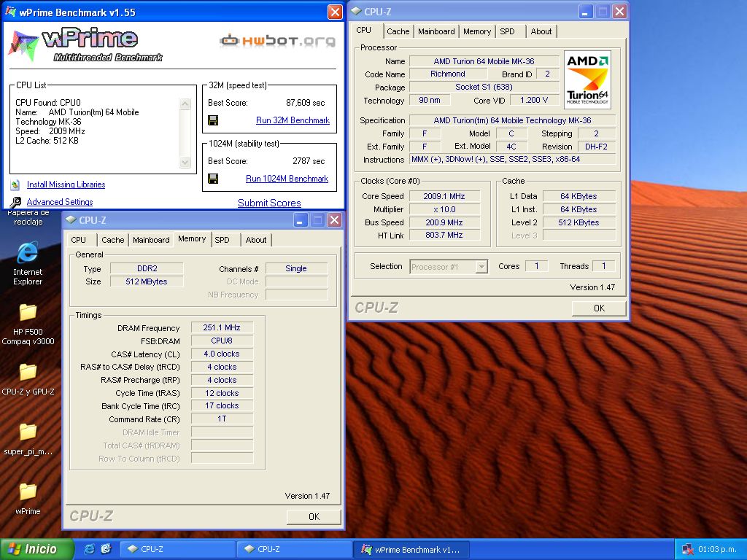
Task: Click the floppy save icon for 32M score
Action: point(213,120)
